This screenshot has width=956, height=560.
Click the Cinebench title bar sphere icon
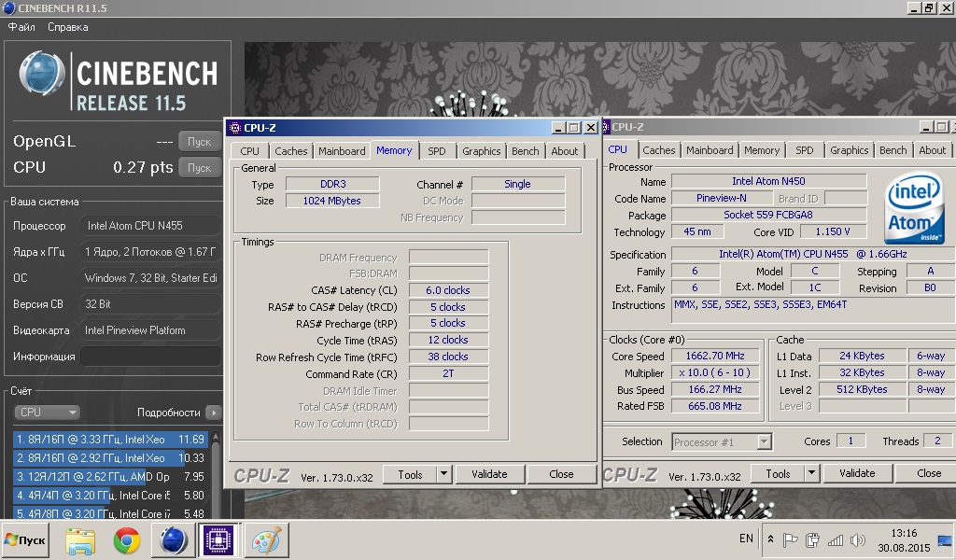8,7
